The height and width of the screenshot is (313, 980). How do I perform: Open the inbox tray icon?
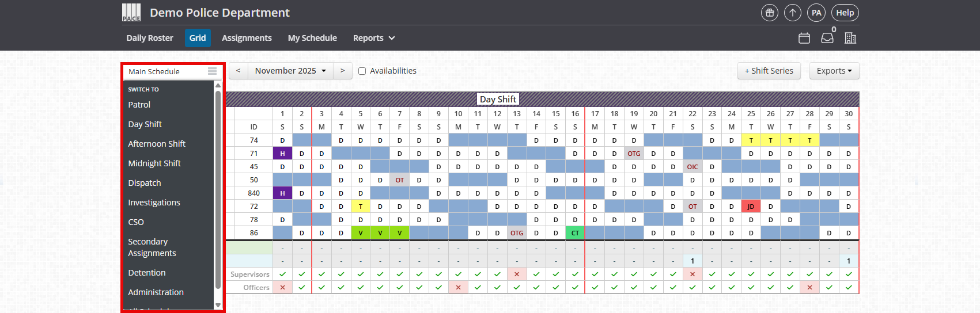pos(827,38)
